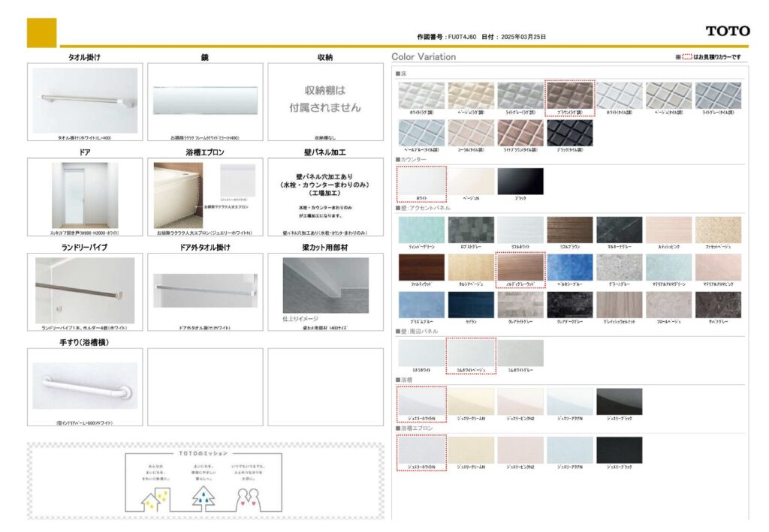Click the two-people icon in the mission banner

coord(248,497)
